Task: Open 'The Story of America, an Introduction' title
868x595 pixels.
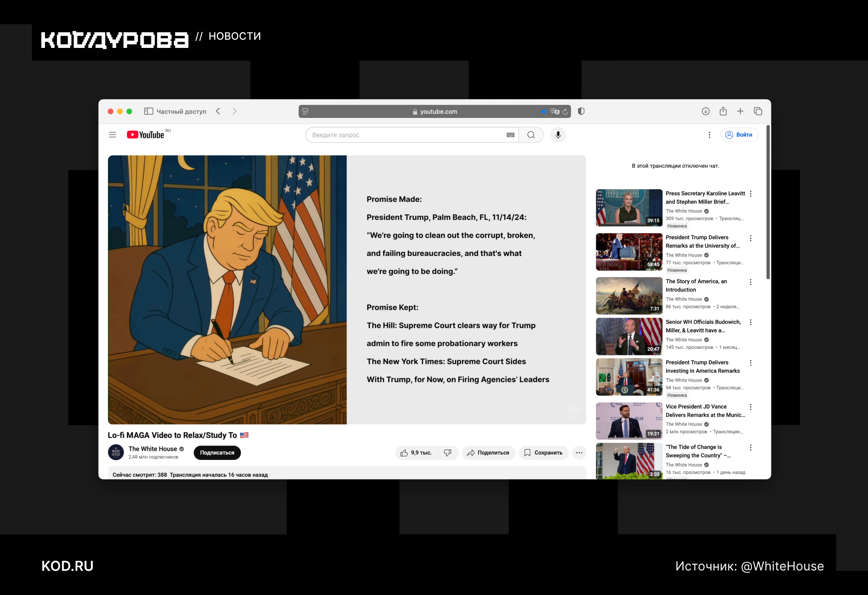Action: point(696,285)
